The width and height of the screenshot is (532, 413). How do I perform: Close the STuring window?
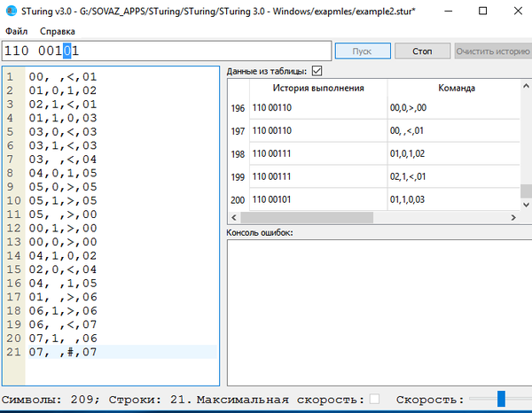[x=518, y=12]
